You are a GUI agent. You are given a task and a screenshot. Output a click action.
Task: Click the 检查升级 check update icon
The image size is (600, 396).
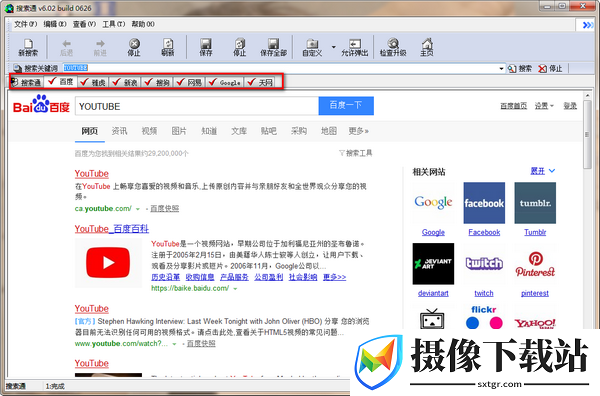[393, 47]
